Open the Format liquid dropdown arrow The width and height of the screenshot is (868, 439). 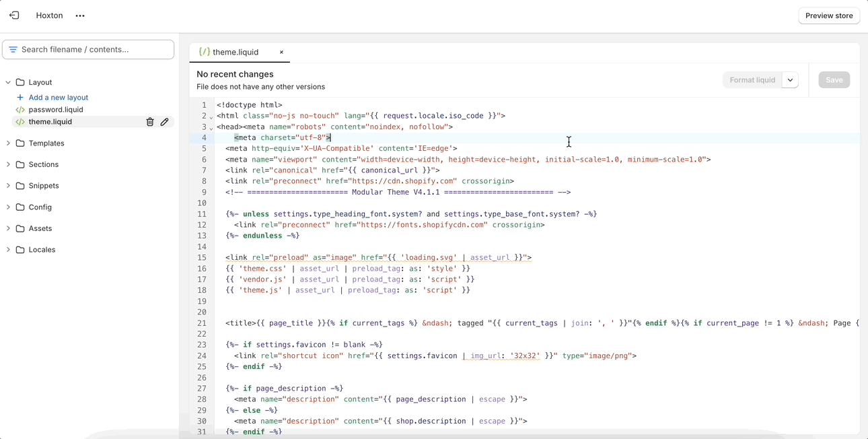pos(790,80)
